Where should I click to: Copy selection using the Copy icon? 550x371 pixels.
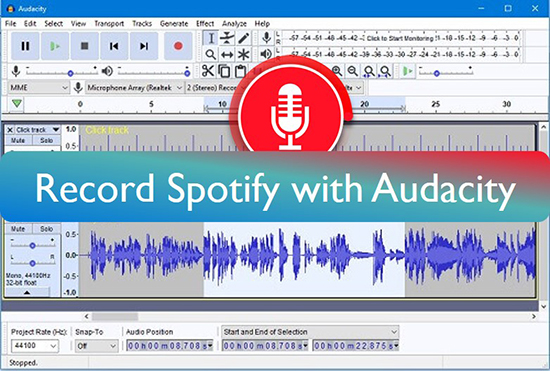[224, 71]
